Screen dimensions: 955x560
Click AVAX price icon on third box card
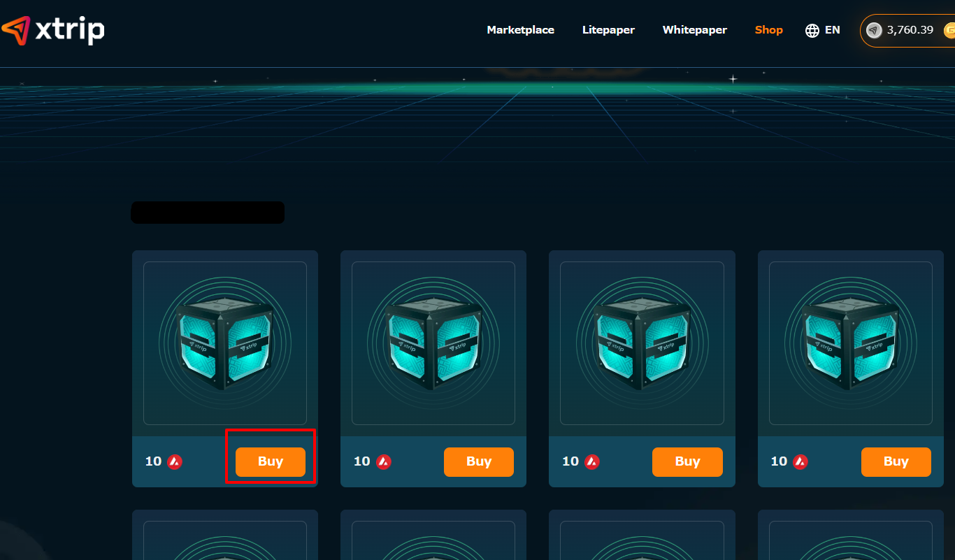(592, 461)
